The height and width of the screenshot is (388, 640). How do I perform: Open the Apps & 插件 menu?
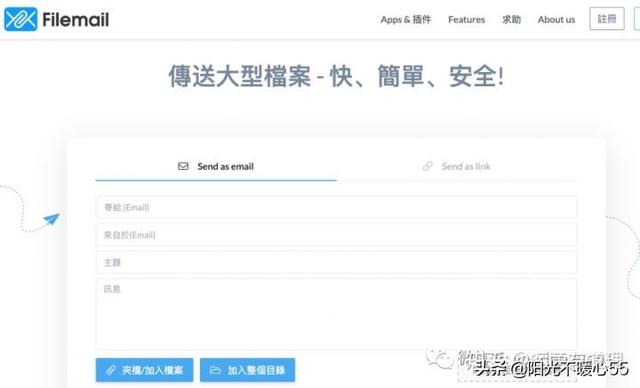click(x=406, y=20)
